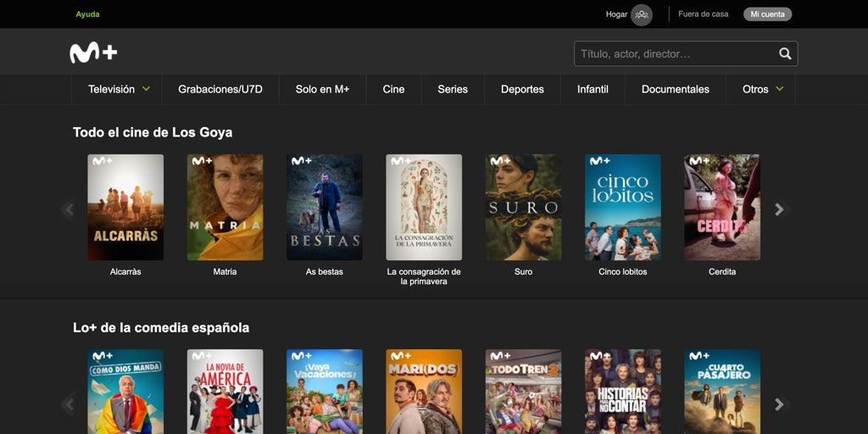
Task: Open La consagración de la primavera poster
Action: (x=424, y=207)
